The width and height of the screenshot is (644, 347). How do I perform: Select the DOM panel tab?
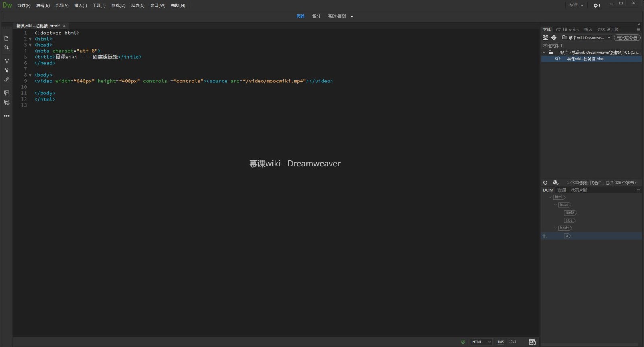coord(548,190)
